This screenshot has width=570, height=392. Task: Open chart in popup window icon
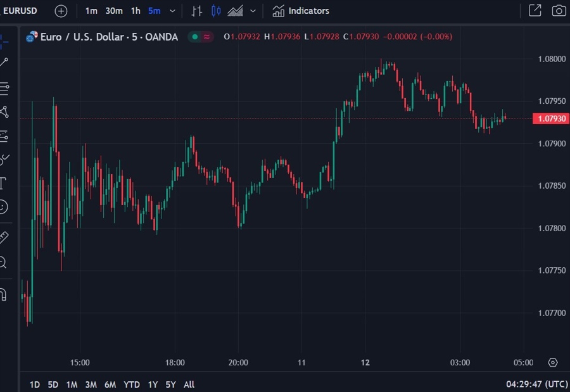(535, 11)
